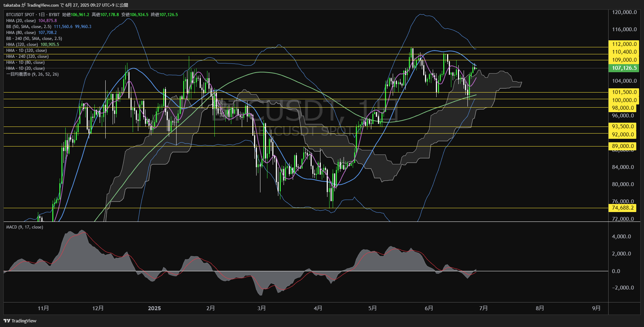Screen dimensions: 644x327
Task: Click the MACD axis 0.0 tick
Action: pos(616,271)
